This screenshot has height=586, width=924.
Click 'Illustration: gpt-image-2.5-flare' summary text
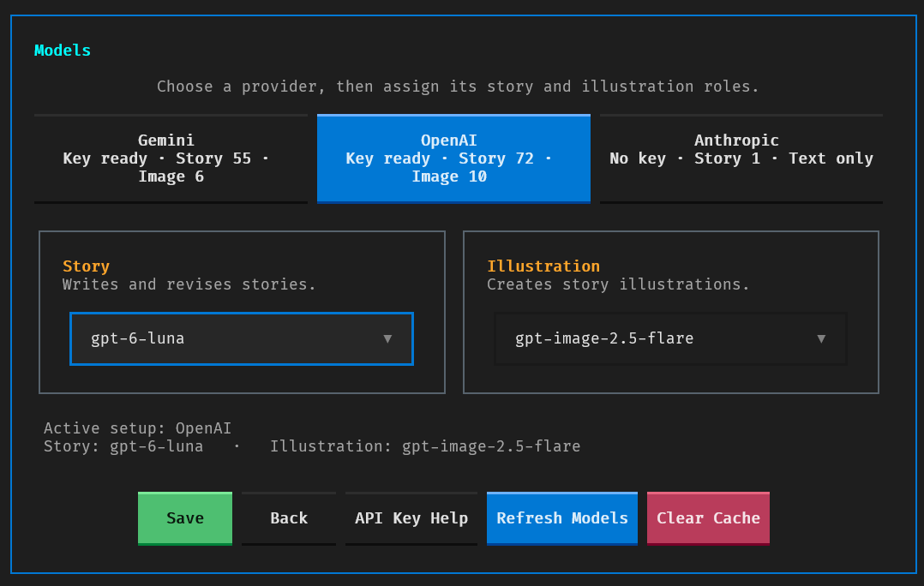tap(425, 446)
